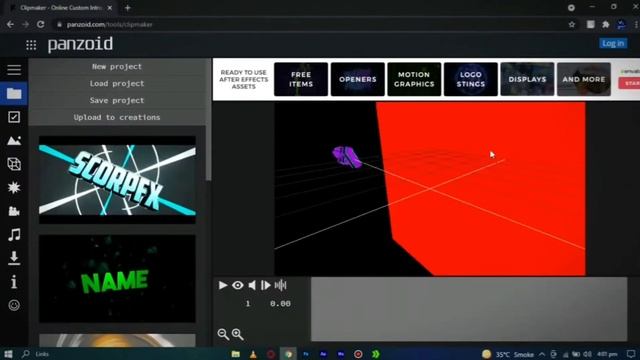Open the Windows Start menu
Screen dimensions: 640x360
click(x=8, y=354)
